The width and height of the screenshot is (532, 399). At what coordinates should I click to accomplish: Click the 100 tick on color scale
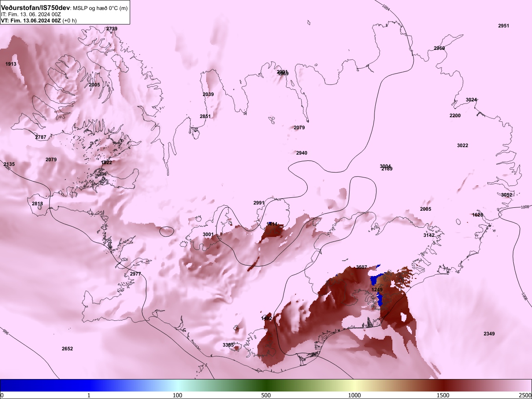pyautogui.click(x=177, y=395)
